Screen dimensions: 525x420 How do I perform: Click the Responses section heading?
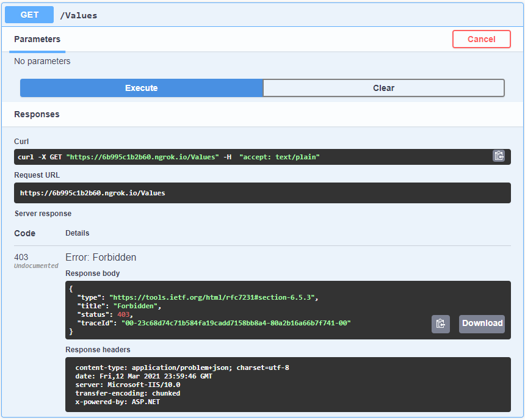tap(37, 115)
